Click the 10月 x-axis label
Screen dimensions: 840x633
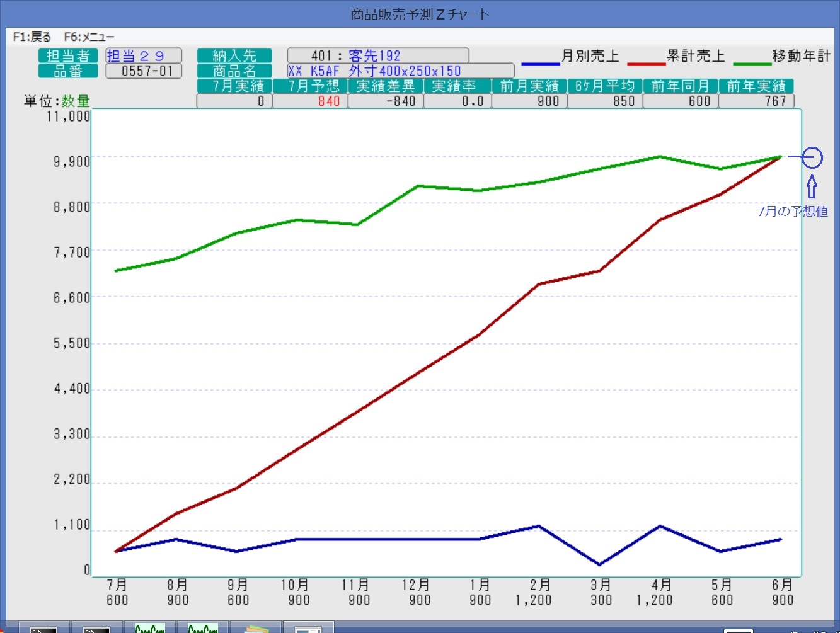pos(295,585)
